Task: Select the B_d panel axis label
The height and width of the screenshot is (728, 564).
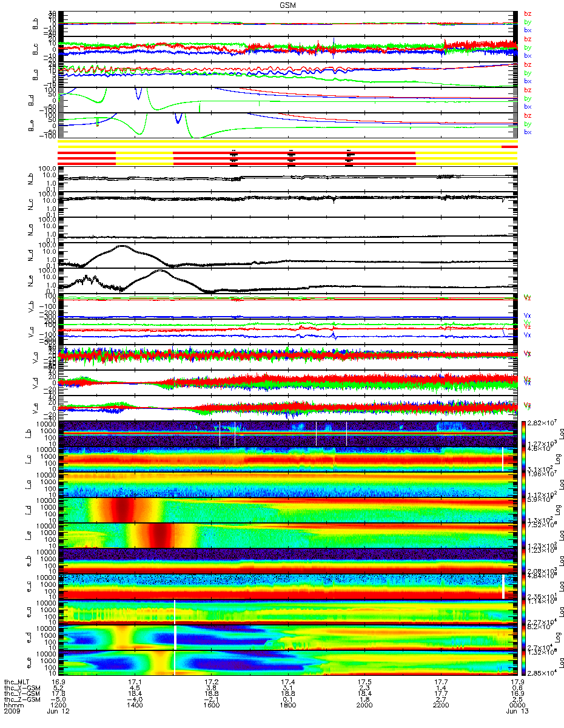Action: (31, 99)
